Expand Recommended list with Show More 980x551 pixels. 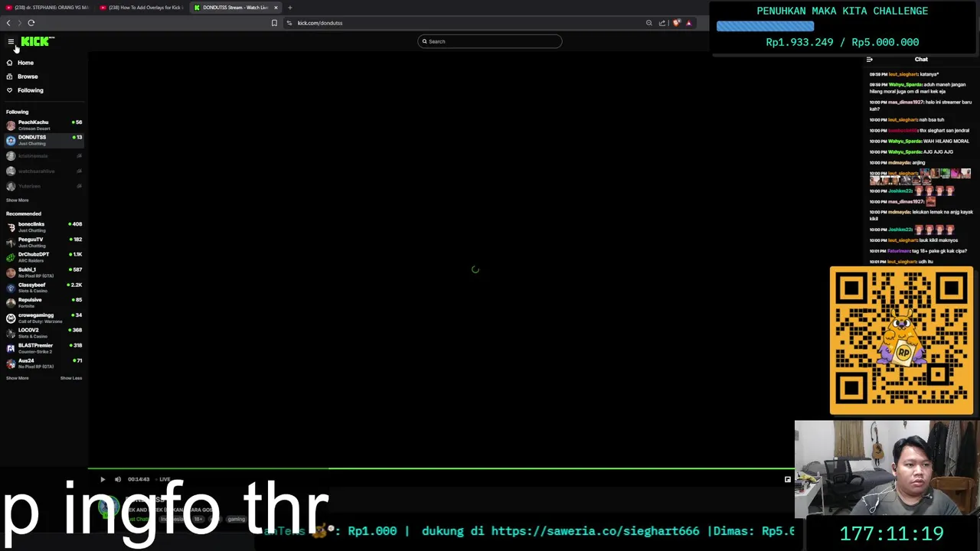[18, 378]
